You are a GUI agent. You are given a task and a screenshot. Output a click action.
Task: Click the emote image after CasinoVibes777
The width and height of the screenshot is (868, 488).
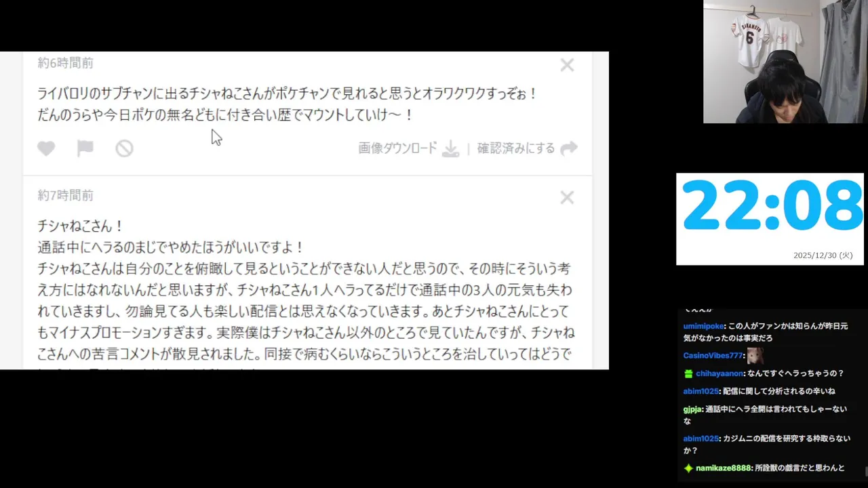click(755, 355)
